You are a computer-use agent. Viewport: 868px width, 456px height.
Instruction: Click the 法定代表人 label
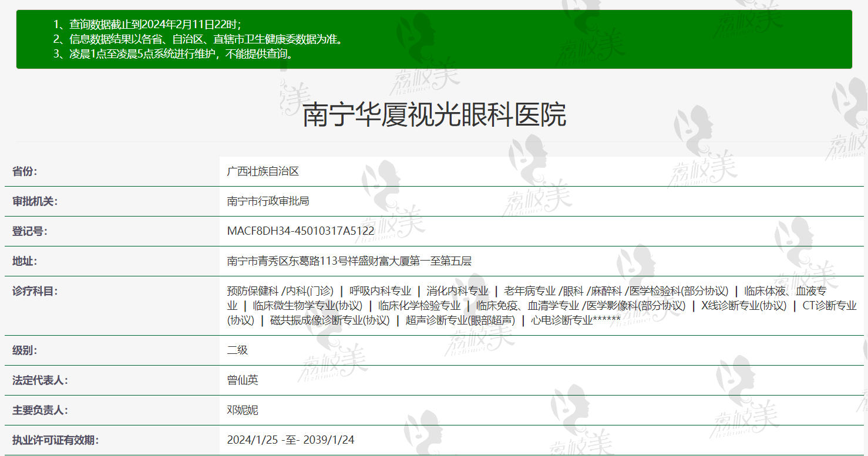[40, 380]
